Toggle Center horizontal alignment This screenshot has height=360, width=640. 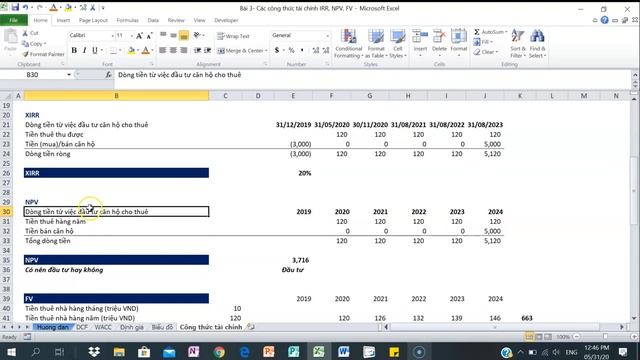(173, 50)
